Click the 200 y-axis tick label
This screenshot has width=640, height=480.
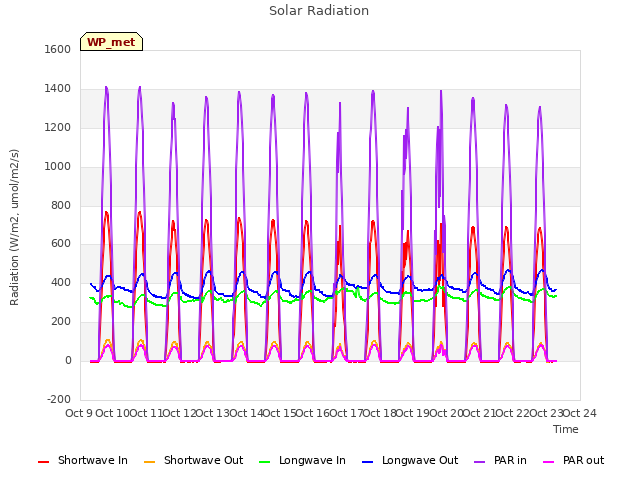(x=61, y=322)
